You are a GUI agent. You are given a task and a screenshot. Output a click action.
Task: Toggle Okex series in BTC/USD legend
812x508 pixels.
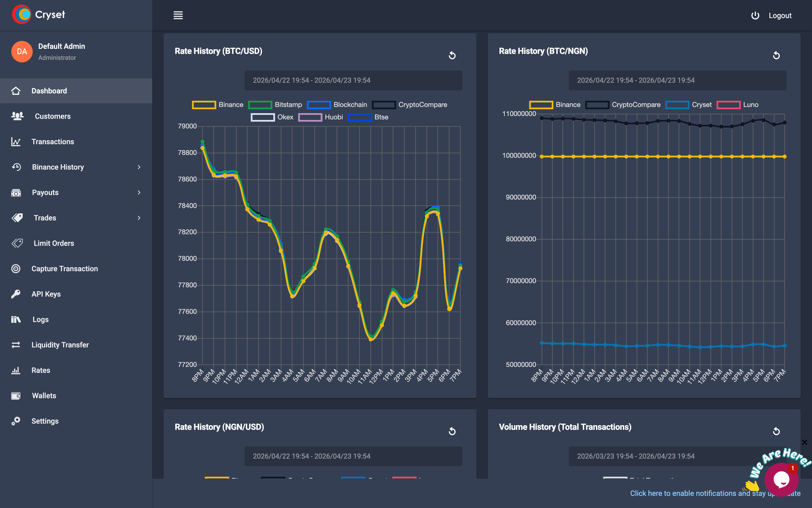[272, 117]
